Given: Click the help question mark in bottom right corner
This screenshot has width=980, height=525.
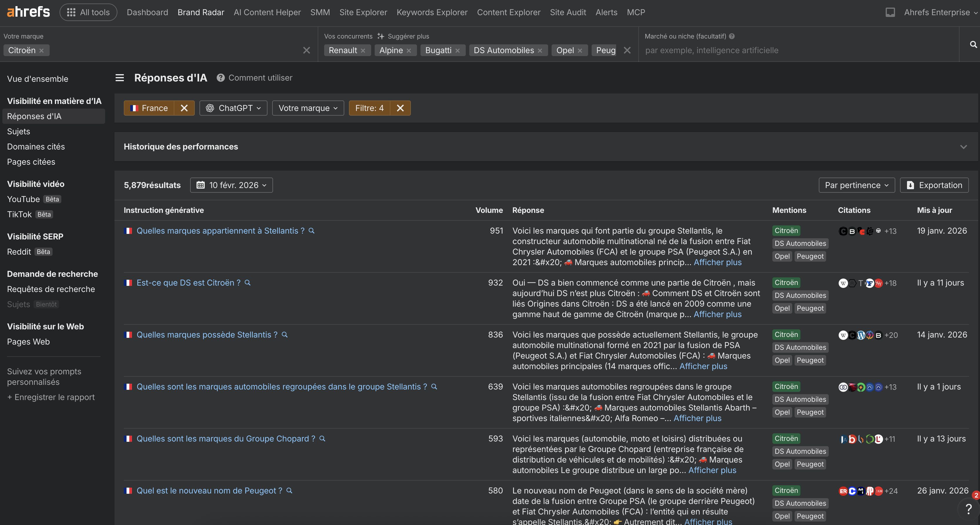Looking at the screenshot, I should [968, 509].
